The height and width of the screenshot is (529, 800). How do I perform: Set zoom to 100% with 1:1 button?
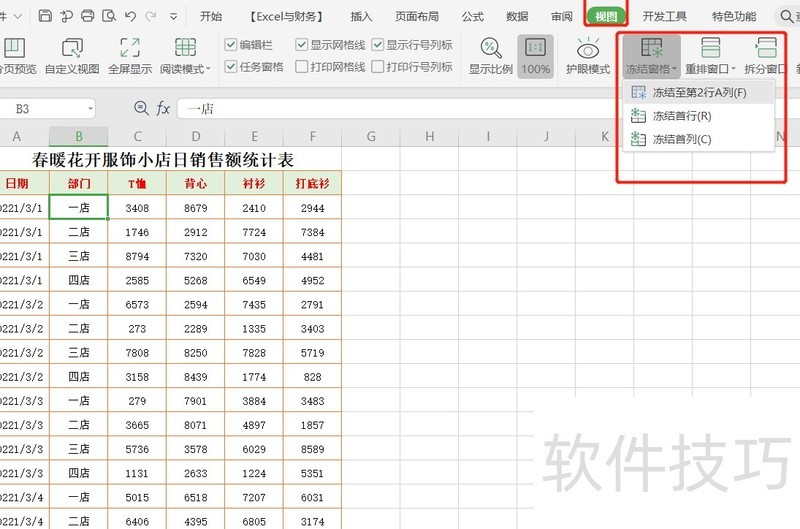point(535,56)
